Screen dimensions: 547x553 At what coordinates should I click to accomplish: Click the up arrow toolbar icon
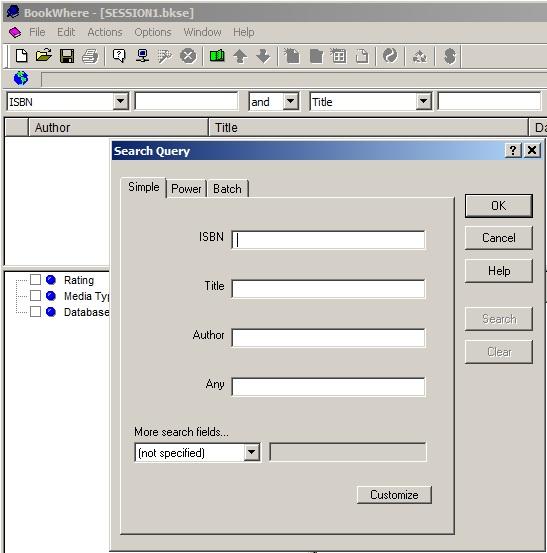(240, 56)
